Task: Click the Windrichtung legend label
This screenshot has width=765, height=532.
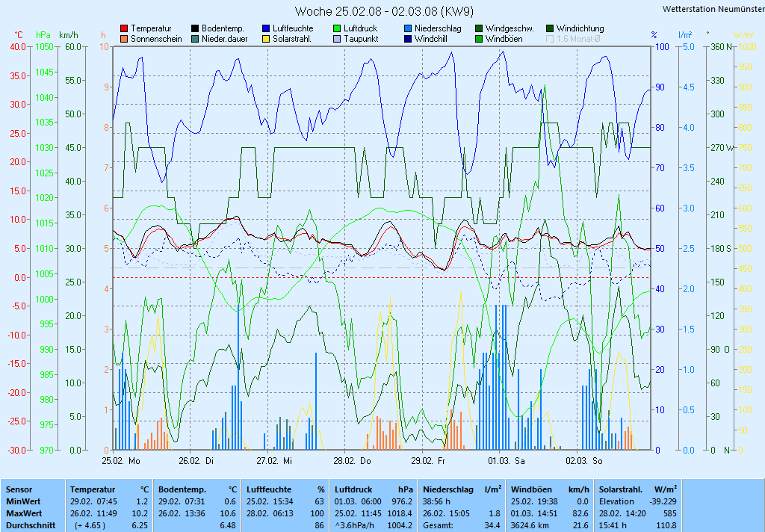Action: pos(580,28)
